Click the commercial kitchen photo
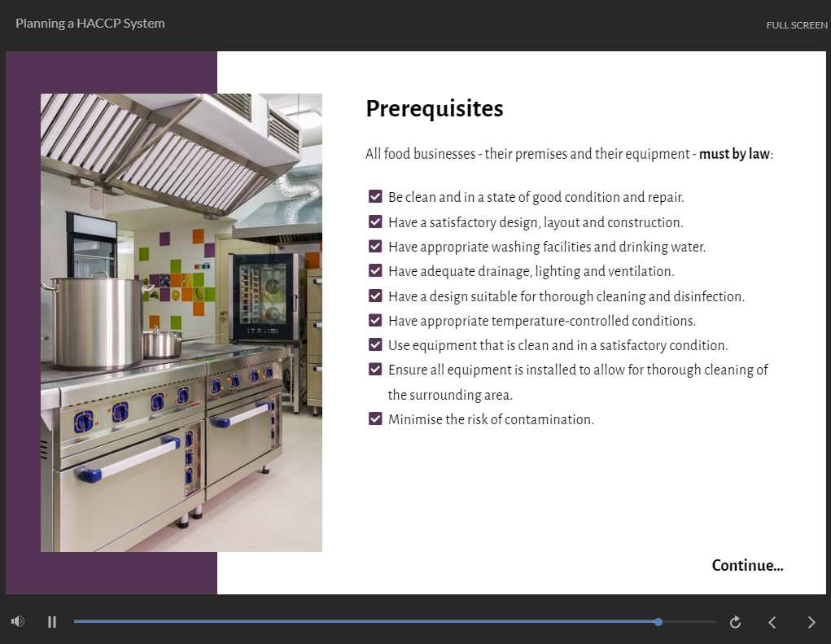This screenshot has height=644, width=831. pos(182,322)
